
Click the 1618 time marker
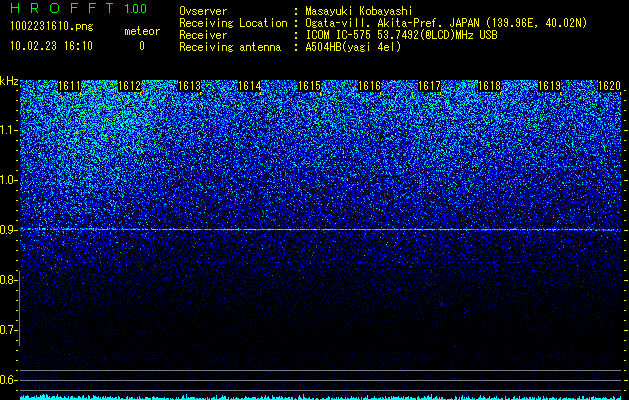pyautogui.click(x=489, y=86)
